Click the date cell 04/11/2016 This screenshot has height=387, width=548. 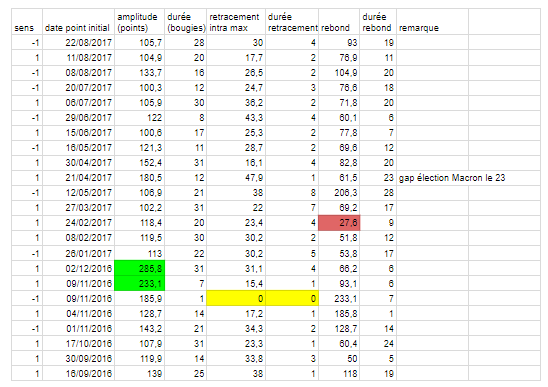point(79,314)
